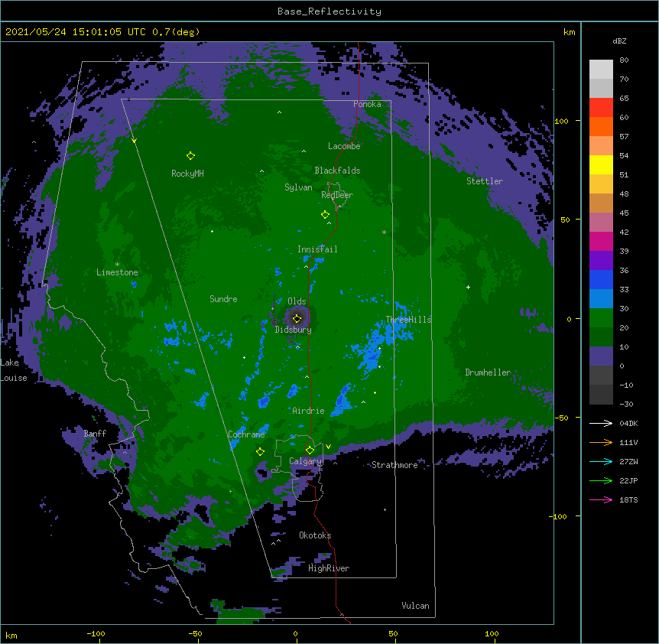Click the Okotoks label

point(315,535)
